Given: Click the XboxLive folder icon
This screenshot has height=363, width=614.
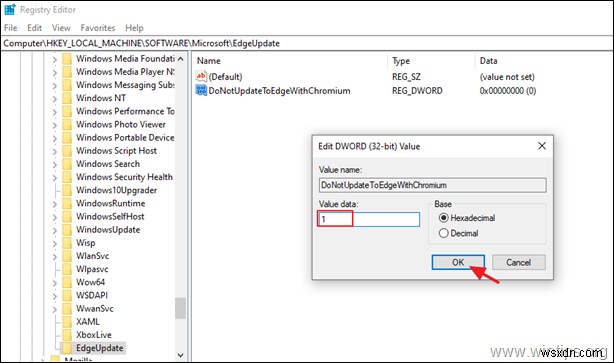Looking at the screenshot, I should 67,335.
